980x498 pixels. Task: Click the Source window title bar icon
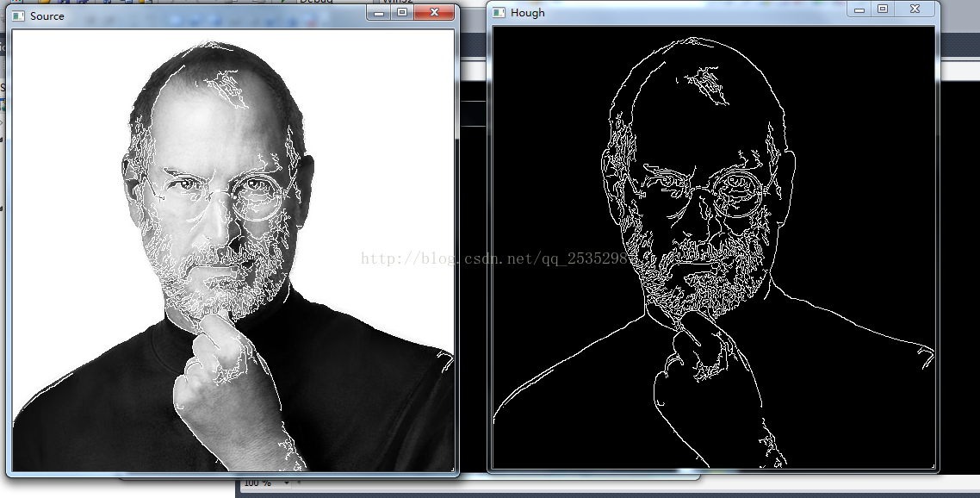18,16
